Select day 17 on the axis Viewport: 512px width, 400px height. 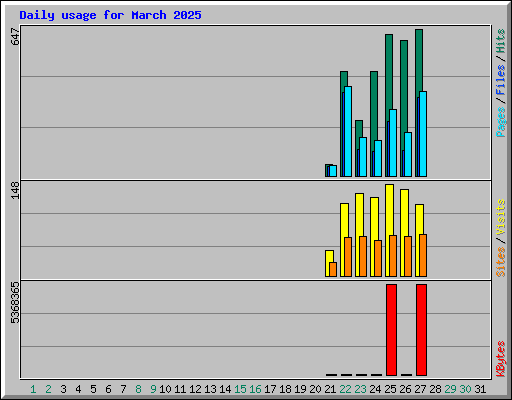[x=270, y=389]
